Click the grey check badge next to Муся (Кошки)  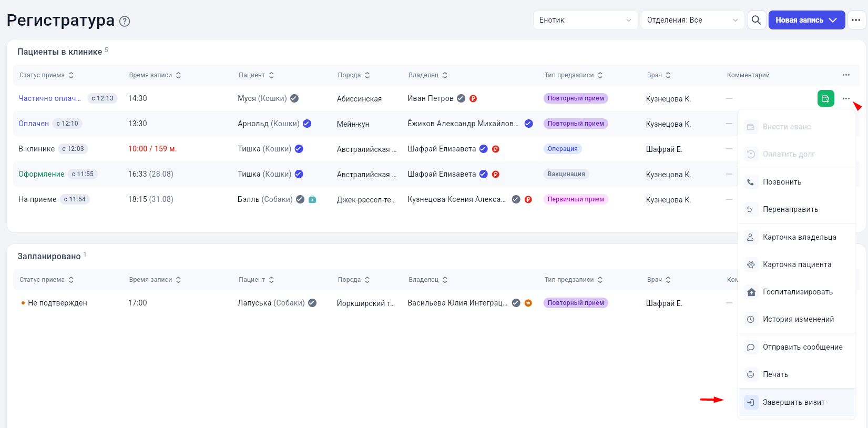click(x=294, y=98)
